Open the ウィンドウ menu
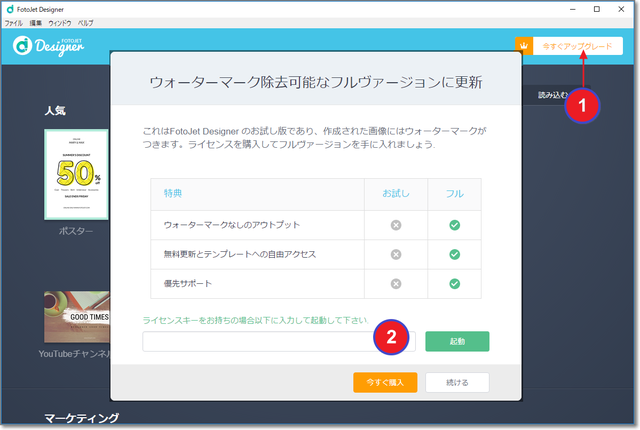Screen dimensions: 640x430 point(60,22)
